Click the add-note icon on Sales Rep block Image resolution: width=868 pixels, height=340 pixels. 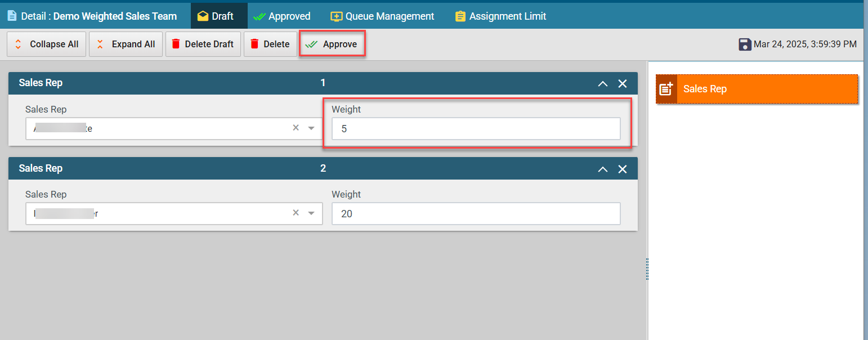666,89
